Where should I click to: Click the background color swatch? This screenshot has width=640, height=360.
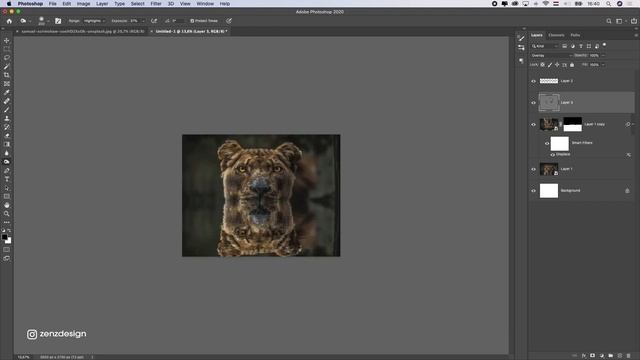(x=9, y=241)
